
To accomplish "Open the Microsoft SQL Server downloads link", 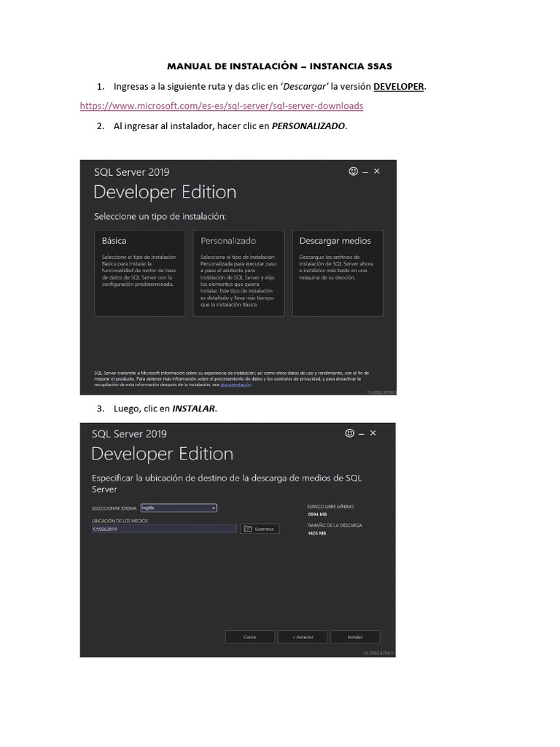I will (221, 106).
